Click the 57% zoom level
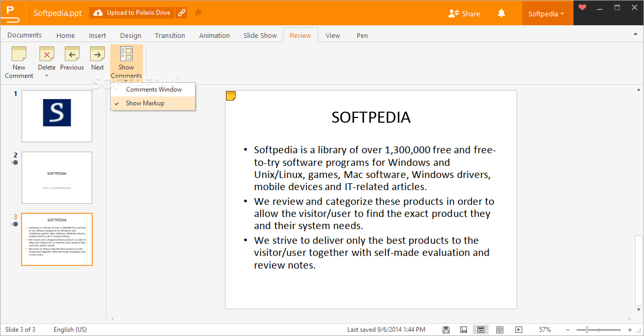The width and height of the screenshot is (644, 336). pyautogui.click(x=545, y=330)
